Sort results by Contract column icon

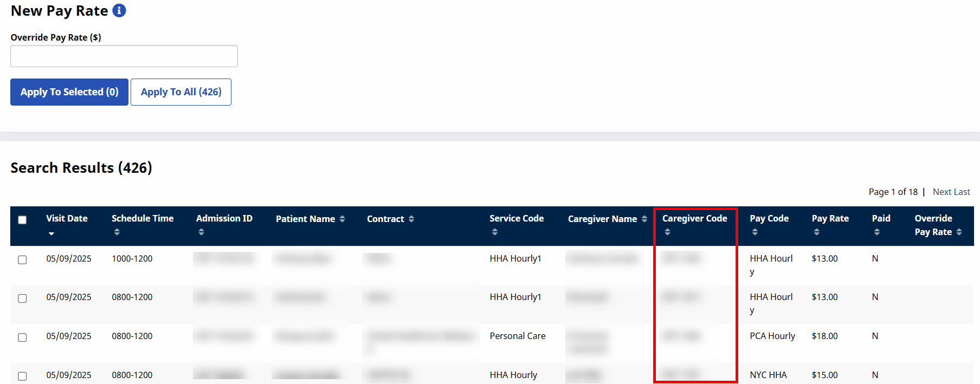click(x=411, y=219)
